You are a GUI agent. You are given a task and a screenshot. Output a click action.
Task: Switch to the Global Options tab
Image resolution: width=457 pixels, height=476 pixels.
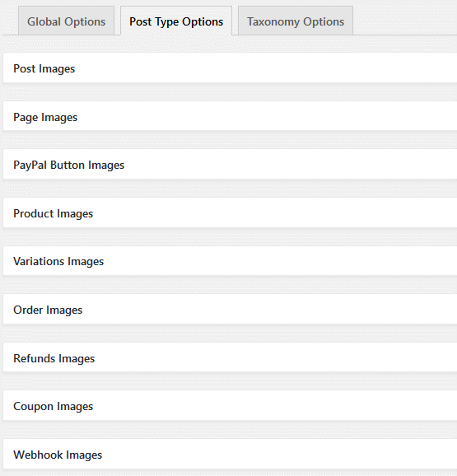tap(66, 21)
